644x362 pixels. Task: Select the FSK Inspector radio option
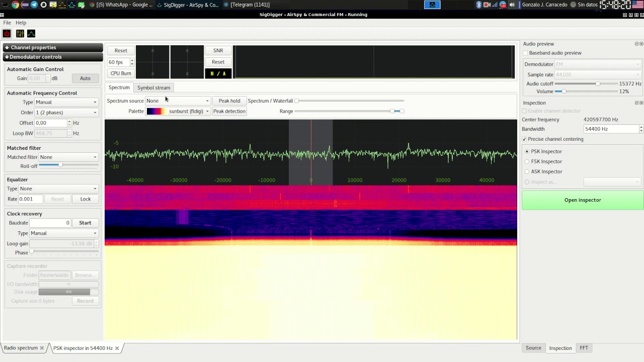click(x=527, y=161)
